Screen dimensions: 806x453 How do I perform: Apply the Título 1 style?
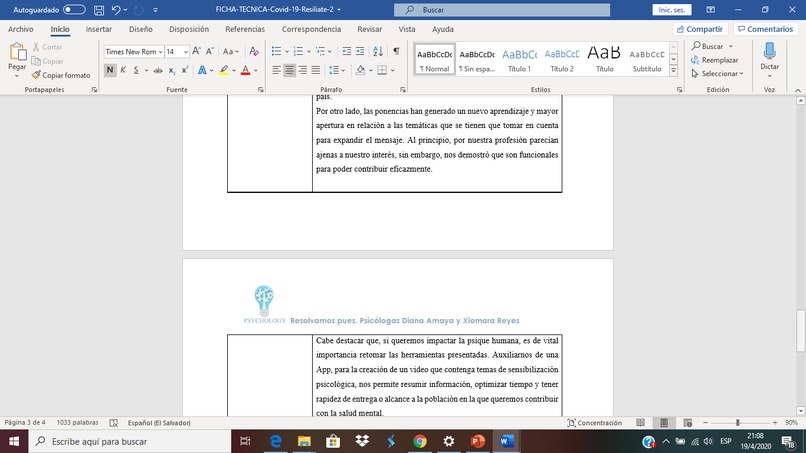pyautogui.click(x=519, y=60)
